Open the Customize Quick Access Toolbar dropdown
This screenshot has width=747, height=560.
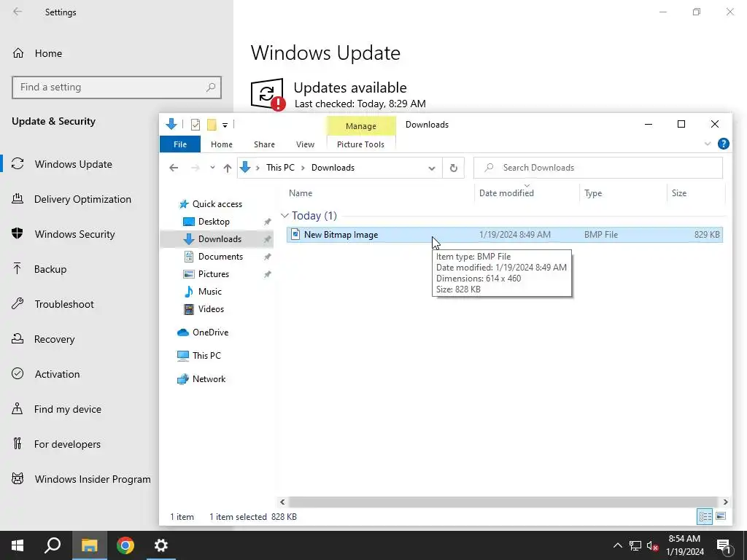coord(225,125)
